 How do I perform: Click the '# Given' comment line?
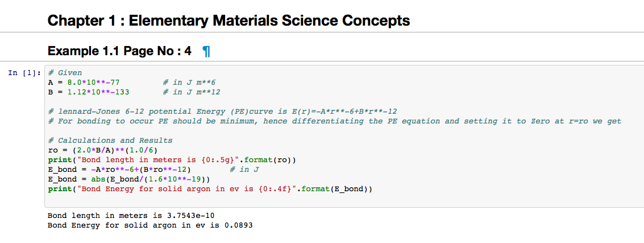point(65,73)
